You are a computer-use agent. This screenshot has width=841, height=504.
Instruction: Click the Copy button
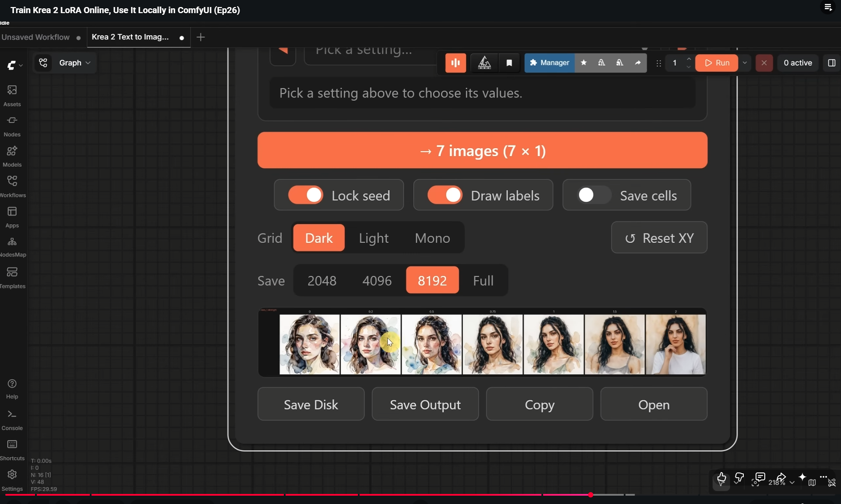pos(540,404)
